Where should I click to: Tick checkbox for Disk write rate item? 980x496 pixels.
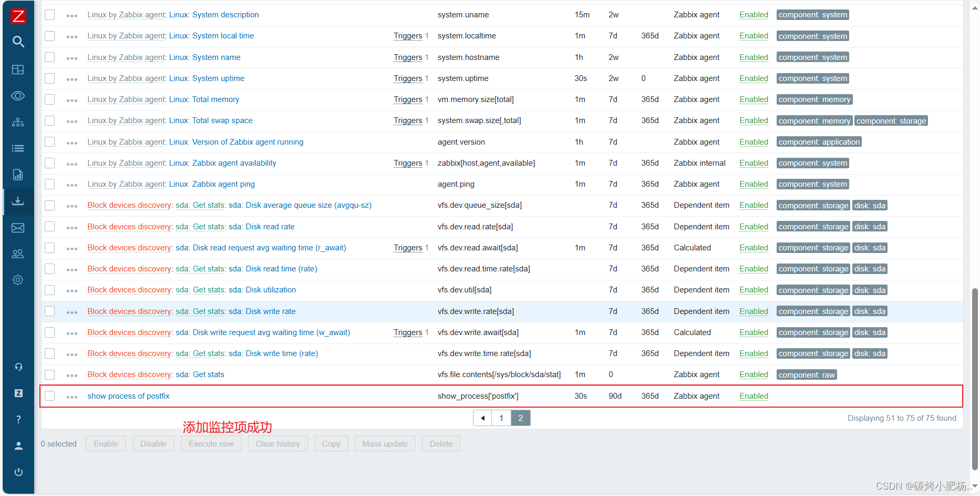click(50, 311)
